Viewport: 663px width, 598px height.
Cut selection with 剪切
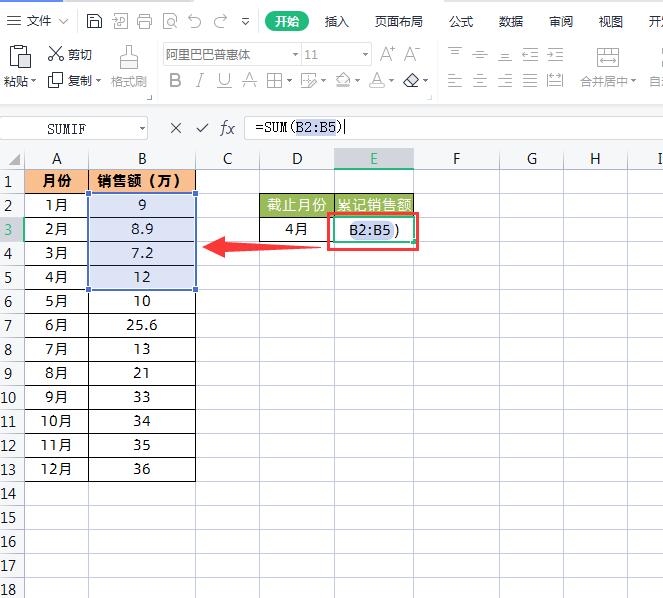[69, 54]
